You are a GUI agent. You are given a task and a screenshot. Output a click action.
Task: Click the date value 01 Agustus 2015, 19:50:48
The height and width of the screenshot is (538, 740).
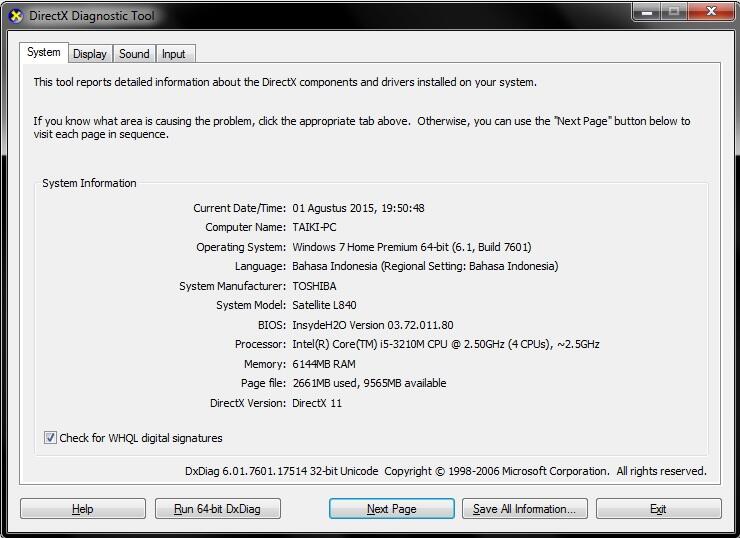click(358, 208)
